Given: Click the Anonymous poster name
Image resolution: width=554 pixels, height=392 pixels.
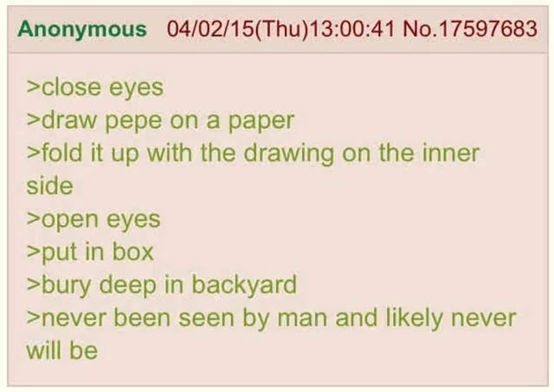Looking at the screenshot, I should [82, 29].
